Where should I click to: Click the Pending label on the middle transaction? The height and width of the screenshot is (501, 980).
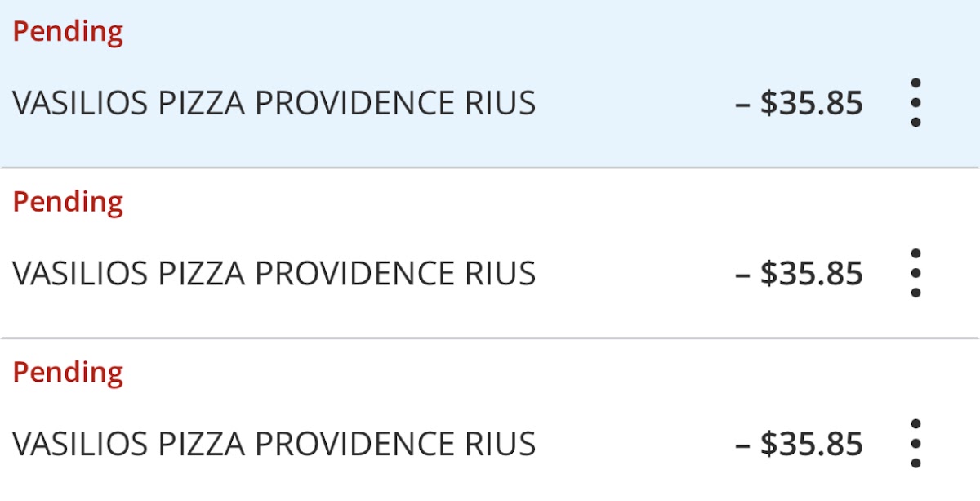click(68, 202)
